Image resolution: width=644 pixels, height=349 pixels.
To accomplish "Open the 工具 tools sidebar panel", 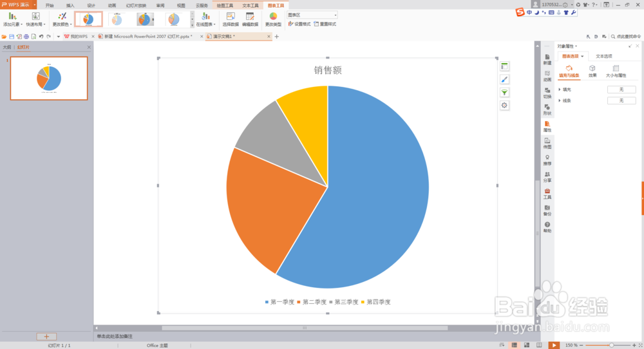I will (x=547, y=194).
